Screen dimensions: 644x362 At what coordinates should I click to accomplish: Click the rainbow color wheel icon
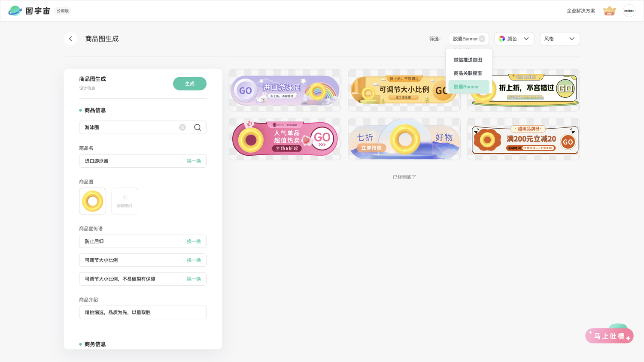(502, 39)
